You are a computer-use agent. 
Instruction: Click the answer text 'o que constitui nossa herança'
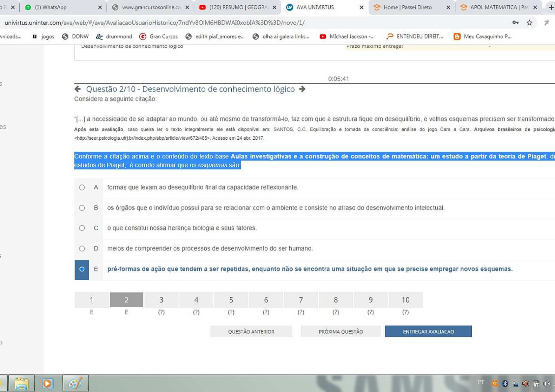[x=182, y=228]
